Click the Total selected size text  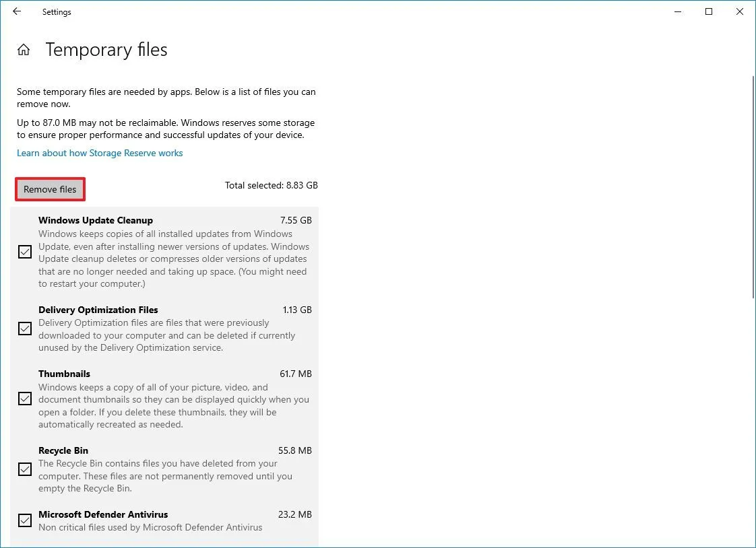pyautogui.click(x=272, y=185)
